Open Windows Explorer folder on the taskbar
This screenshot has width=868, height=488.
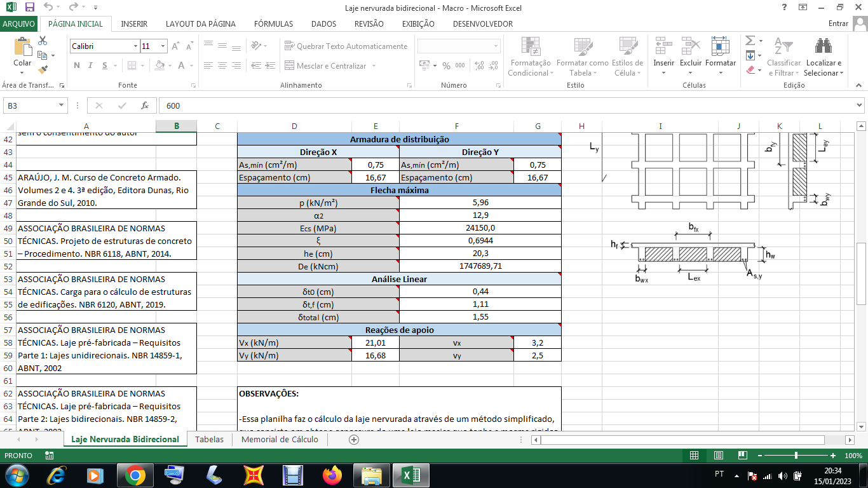(x=372, y=475)
